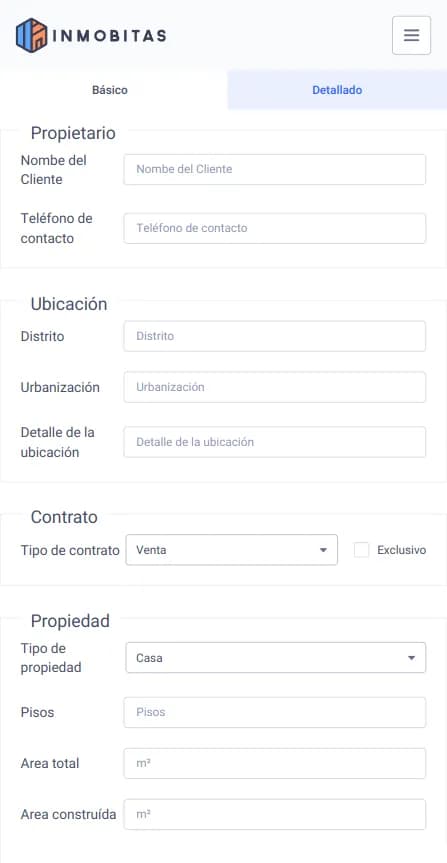Screen dimensions: 447x863
Task: Select the Urbanización input field
Action: tap(275, 387)
